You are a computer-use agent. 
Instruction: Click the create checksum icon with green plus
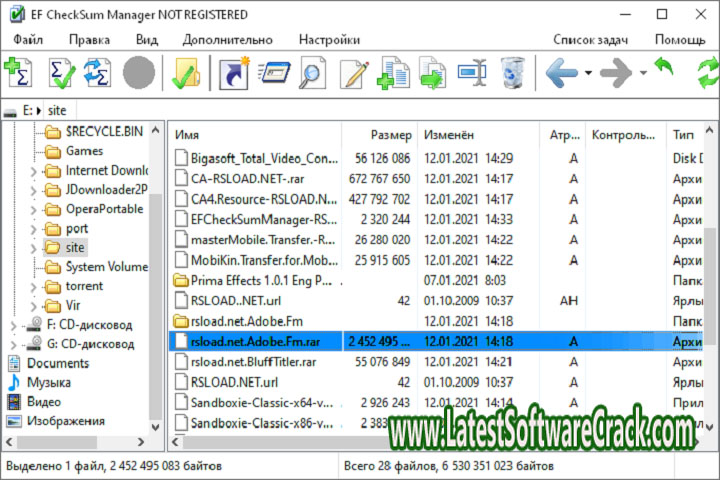[19, 72]
